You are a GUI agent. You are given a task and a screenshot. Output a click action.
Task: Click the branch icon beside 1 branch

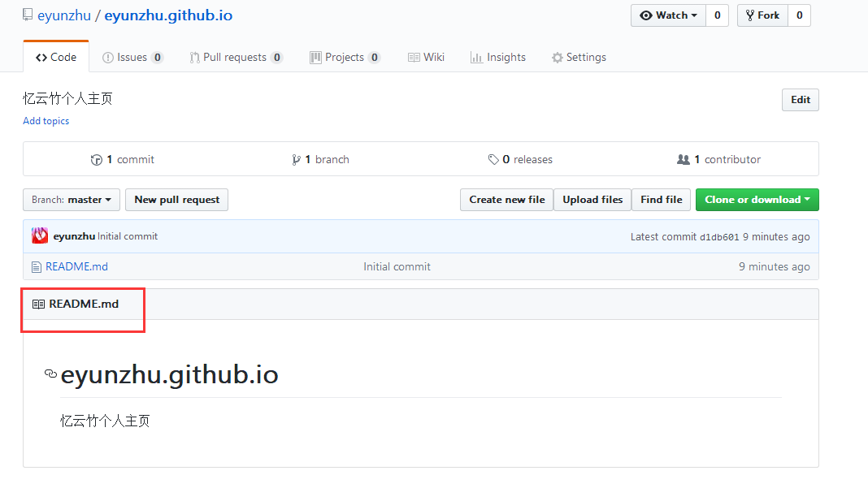coord(296,160)
